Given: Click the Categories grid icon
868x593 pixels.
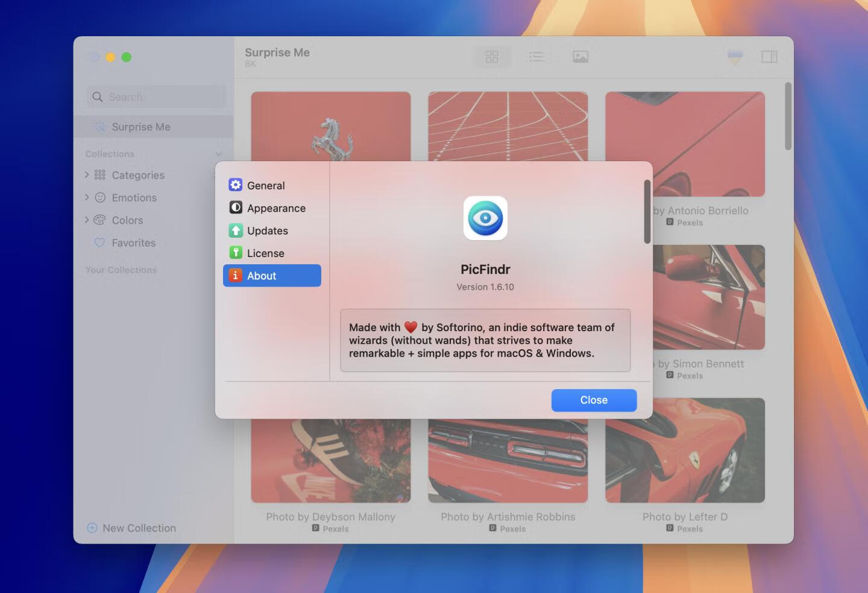Looking at the screenshot, I should tap(100, 175).
